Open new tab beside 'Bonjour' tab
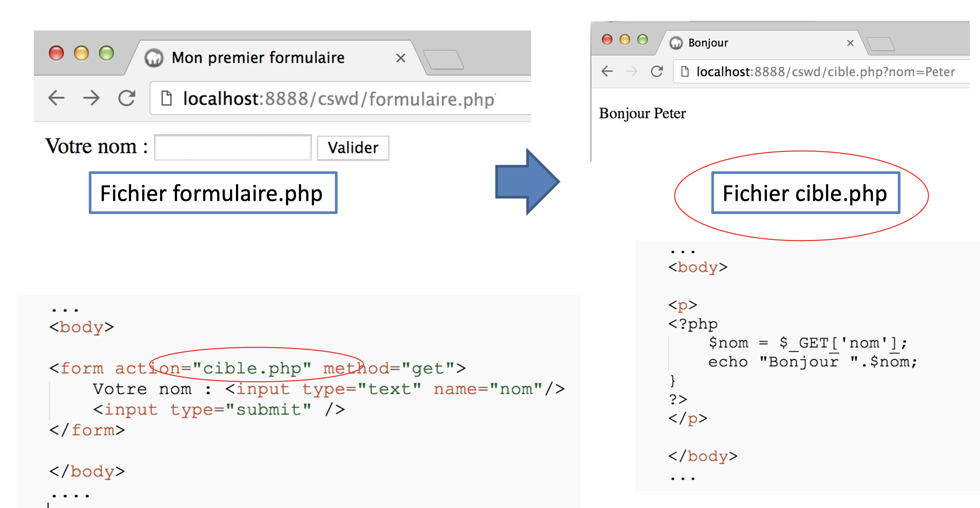The height and width of the screenshot is (508, 980). 880,44
